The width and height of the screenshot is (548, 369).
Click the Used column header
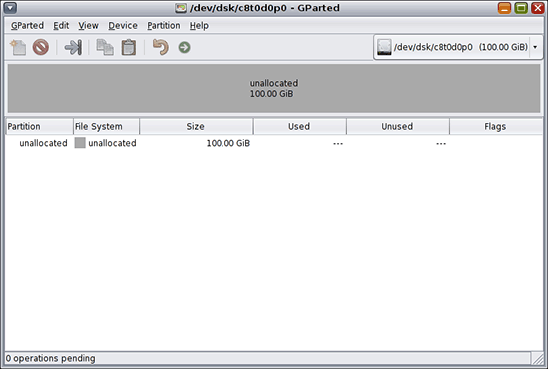coord(300,126)
